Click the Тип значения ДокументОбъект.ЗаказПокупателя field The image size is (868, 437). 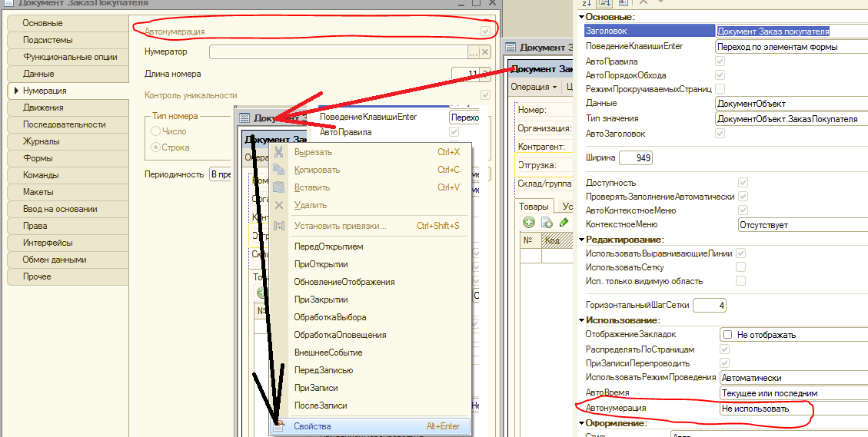point(792,118)
